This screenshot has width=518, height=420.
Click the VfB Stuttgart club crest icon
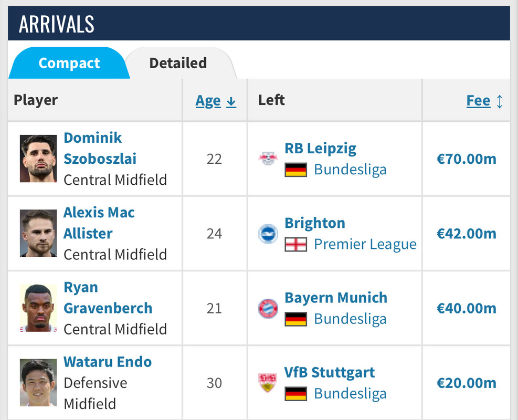pyautogui.click(x=268, y=383)
